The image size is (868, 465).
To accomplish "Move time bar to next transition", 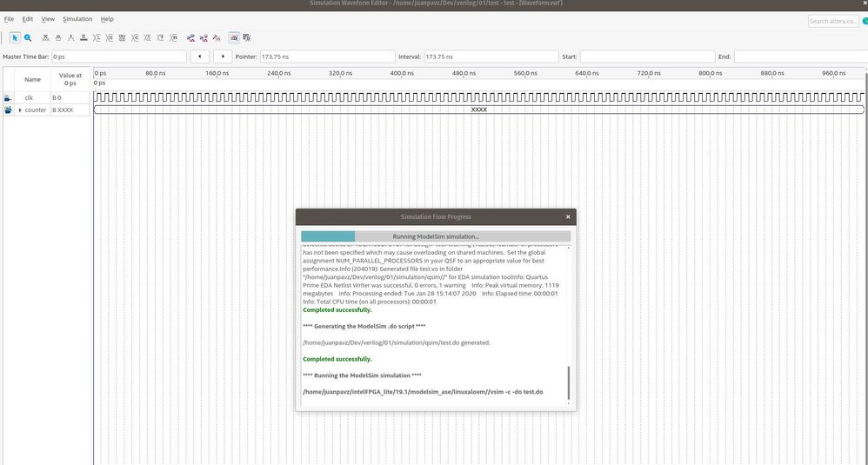I will [223, 56].
